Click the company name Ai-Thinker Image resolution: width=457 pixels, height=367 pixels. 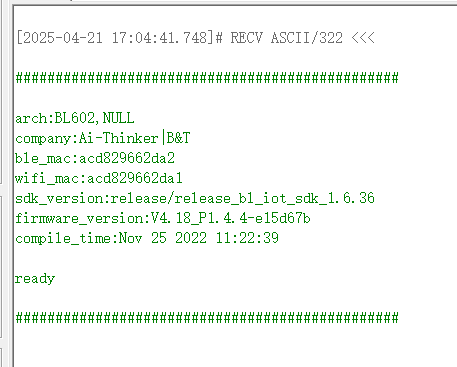pos(119,138)
